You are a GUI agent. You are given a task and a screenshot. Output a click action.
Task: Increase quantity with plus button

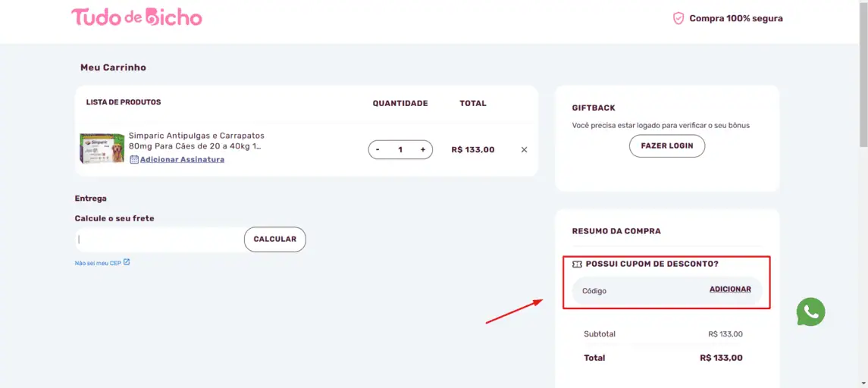423,149
